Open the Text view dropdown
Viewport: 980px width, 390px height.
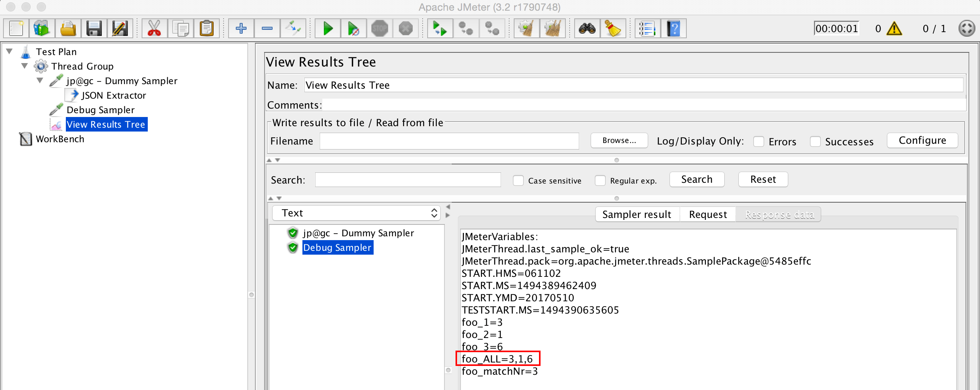pyautogui.click(x=356, y=213)
